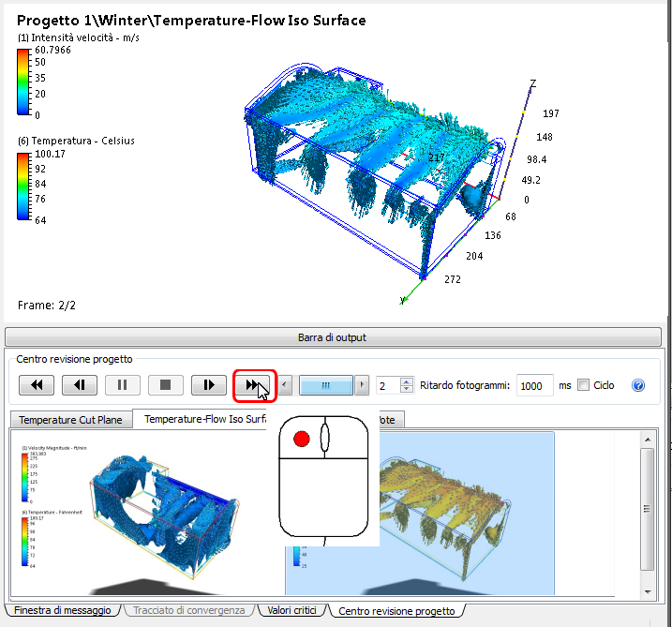Decrease the frame number with down spinner
Screen dimensions: 672x627
406,389
